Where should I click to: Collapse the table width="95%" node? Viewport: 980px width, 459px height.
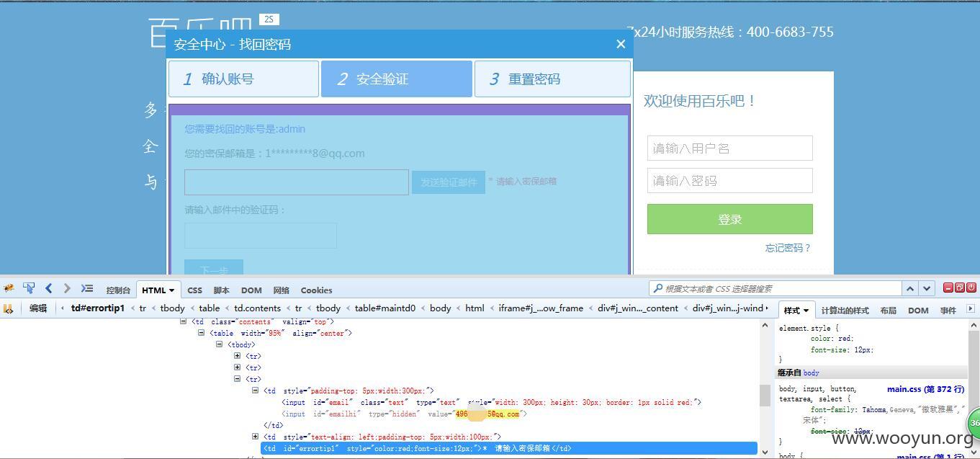click(201, 333)
